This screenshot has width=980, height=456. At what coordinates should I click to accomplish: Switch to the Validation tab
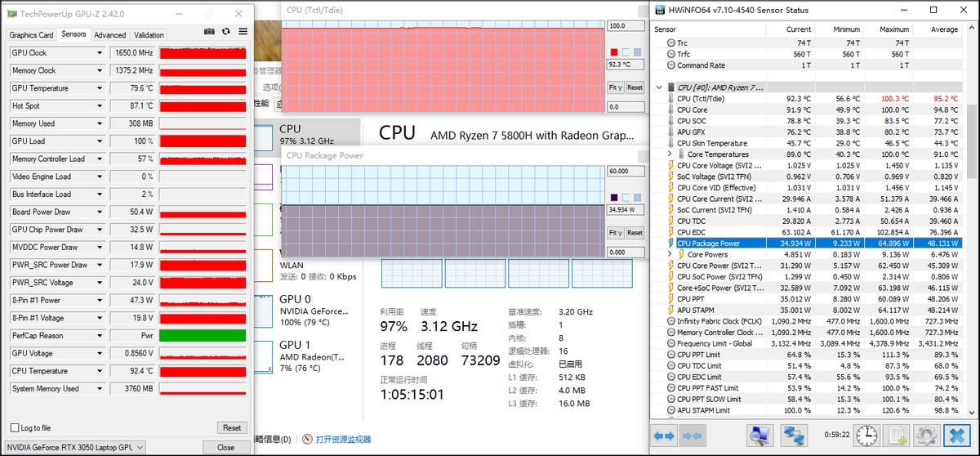coord(149,35)
